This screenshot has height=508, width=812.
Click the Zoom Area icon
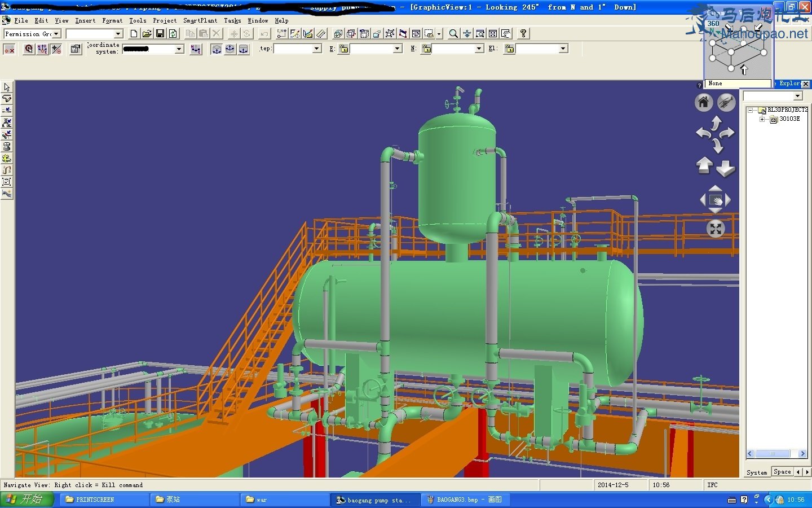(x=480, y=34)
